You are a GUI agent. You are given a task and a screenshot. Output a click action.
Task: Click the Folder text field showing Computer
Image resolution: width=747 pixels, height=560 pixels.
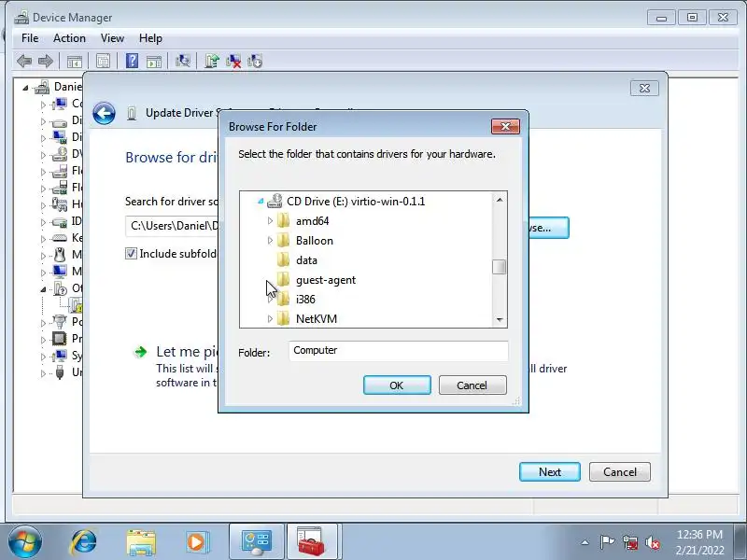click(399, 351)
